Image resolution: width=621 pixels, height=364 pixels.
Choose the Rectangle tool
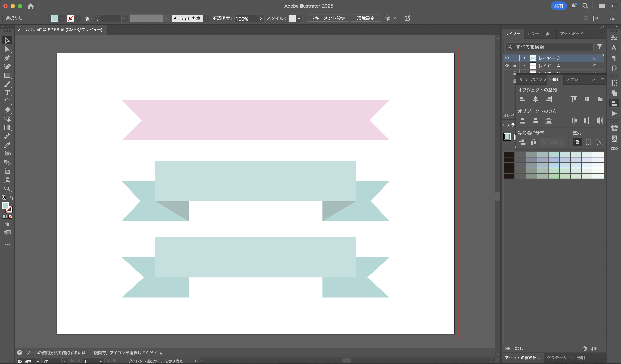pyautogui.click(x=7, y=75)
